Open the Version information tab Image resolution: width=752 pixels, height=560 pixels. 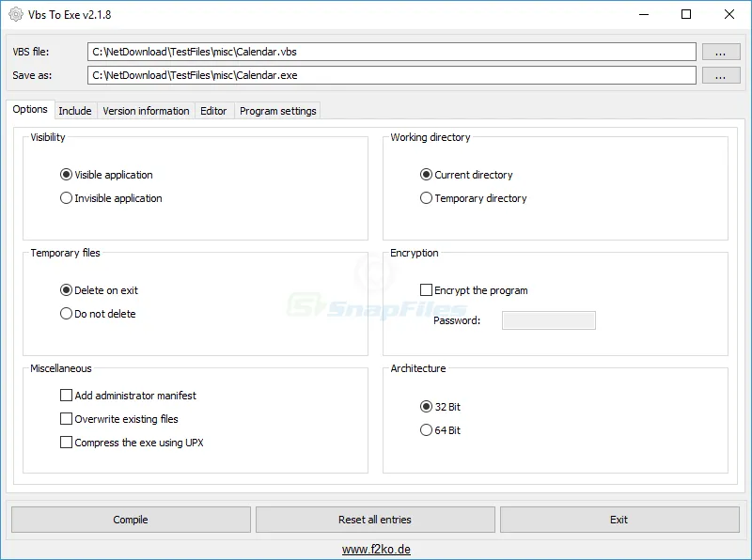pyautogui.click(x=146, y=111)
